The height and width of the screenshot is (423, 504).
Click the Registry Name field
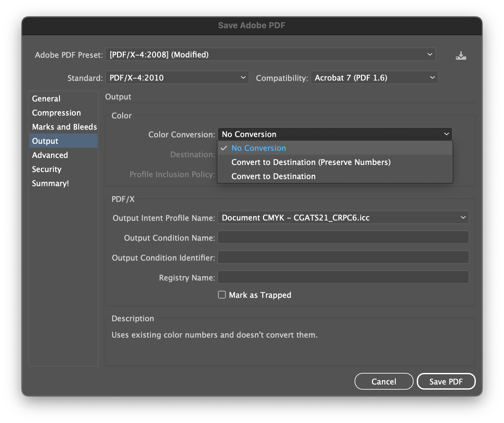[343, 277]
